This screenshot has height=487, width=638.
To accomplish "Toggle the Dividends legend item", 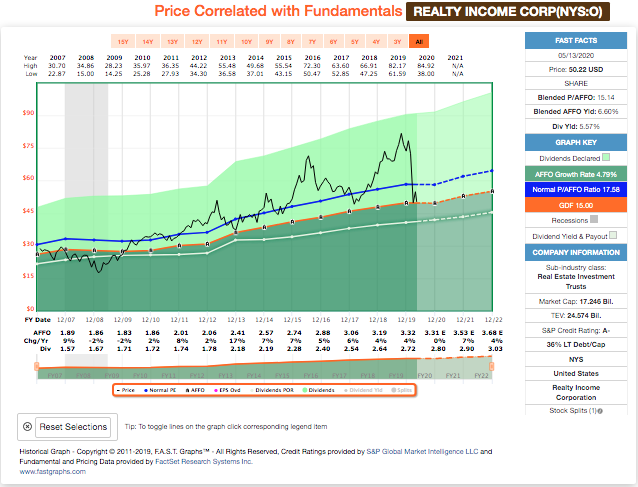I will pos(319,390).
